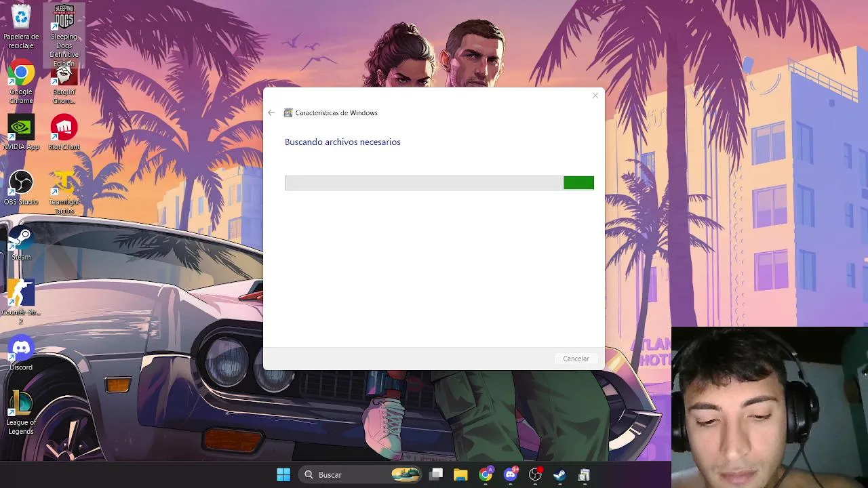The width and height of the screenshot is (868, 488).
Task: Go back with the dialog arrow
Action: tap(271, 113)
